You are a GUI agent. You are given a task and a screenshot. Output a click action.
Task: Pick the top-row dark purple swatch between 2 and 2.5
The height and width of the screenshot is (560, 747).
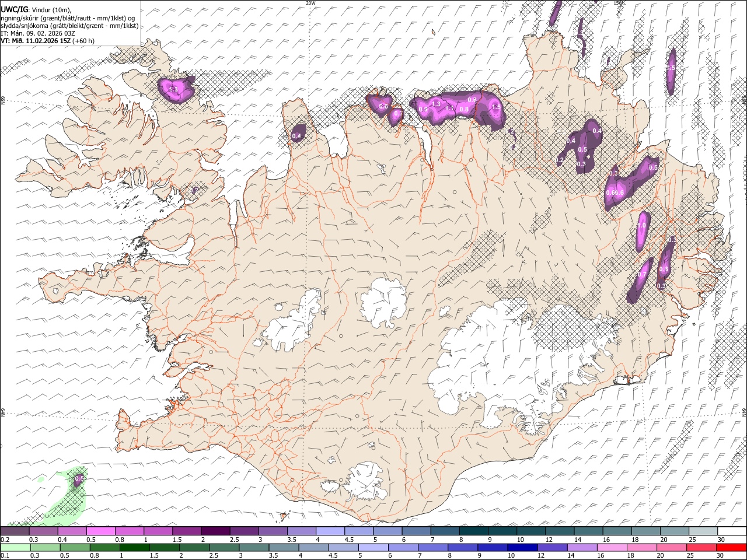(215, 531)
